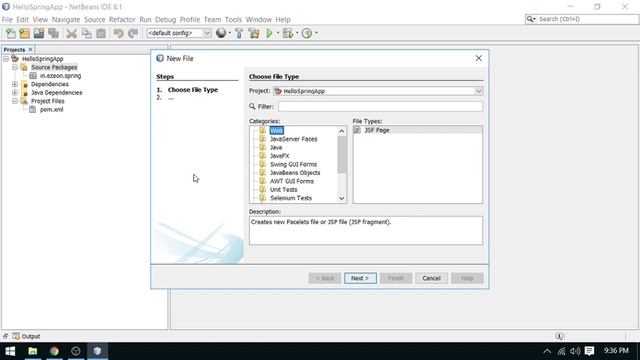Click the Cut scissors icon

click(x=71, y=33)
